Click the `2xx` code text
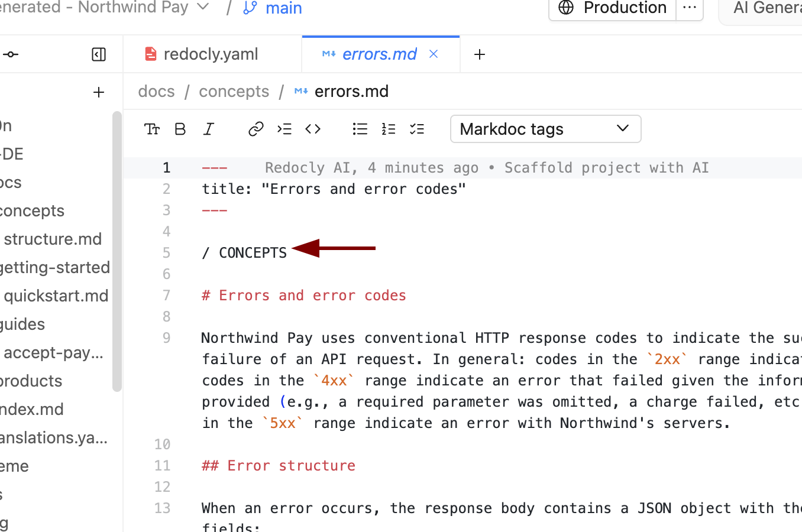The image size is (802, 532). pyautogui.click(x=668, y=359)
